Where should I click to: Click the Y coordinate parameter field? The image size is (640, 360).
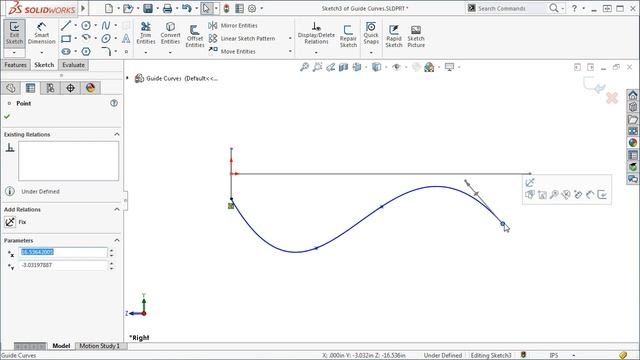pyautogui.click(x=63, y=265)
